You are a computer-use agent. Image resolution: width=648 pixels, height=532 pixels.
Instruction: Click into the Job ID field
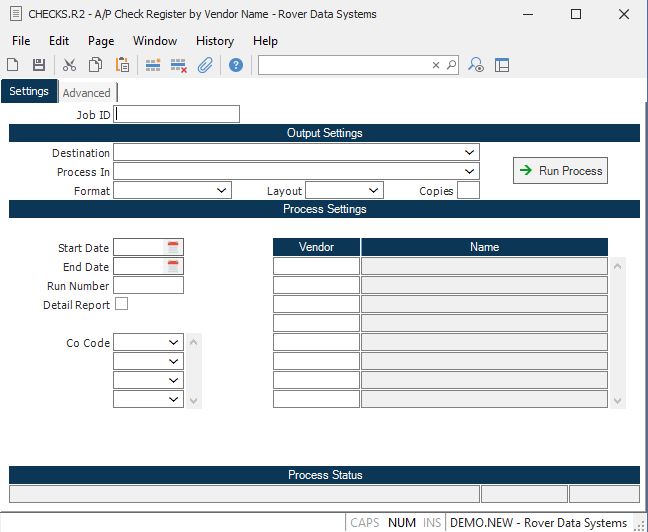177,114
